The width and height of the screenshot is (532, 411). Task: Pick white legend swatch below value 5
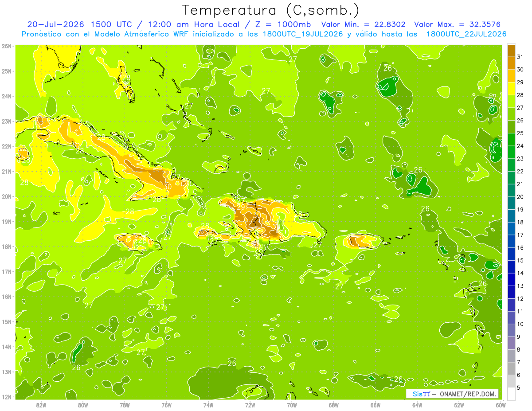[x=511, y=394]
